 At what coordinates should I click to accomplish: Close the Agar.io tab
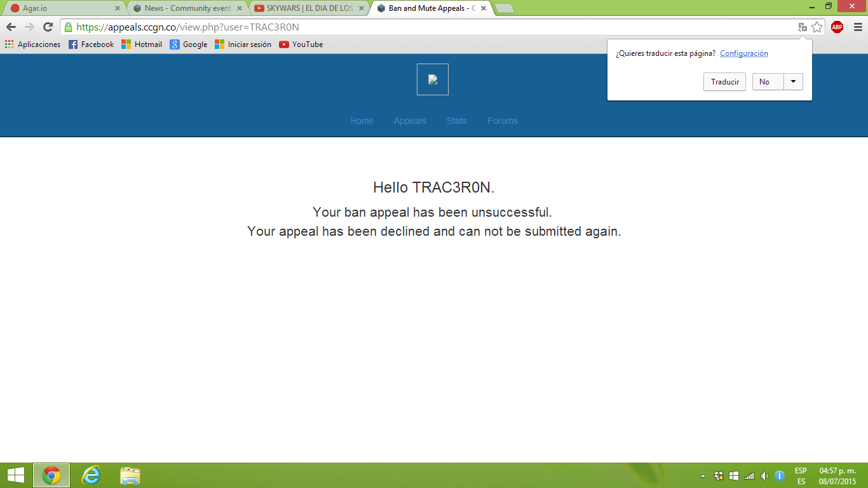click(x=118, y=8)
